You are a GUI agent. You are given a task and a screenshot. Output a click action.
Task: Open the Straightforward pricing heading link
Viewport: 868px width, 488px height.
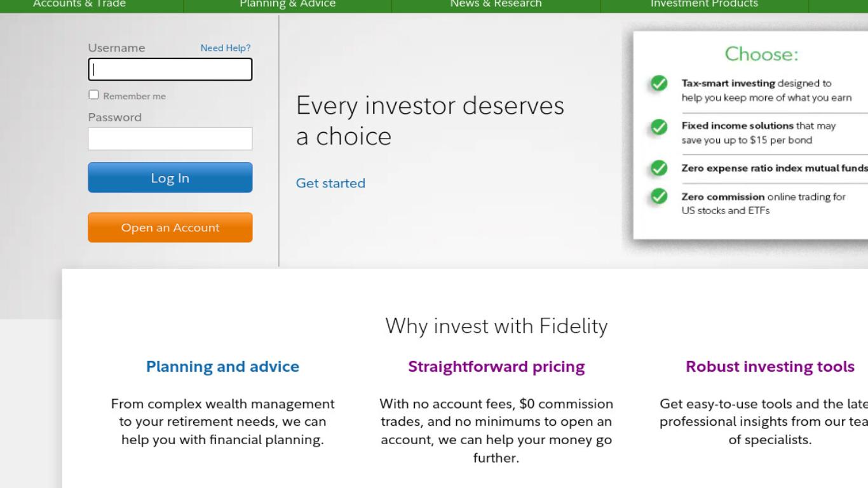click(x=496, y=367)
